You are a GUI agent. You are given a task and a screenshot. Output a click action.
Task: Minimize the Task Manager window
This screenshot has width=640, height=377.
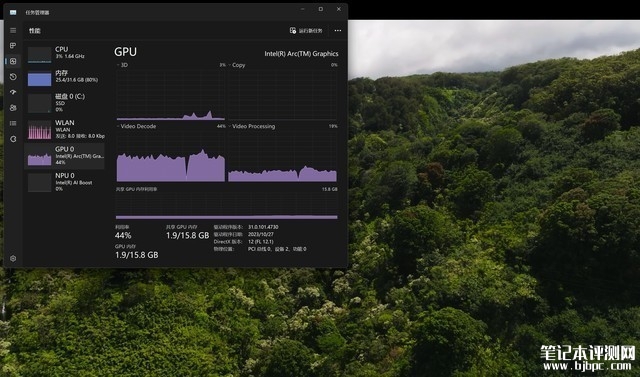pyautogui.click(x=302, y=9)
